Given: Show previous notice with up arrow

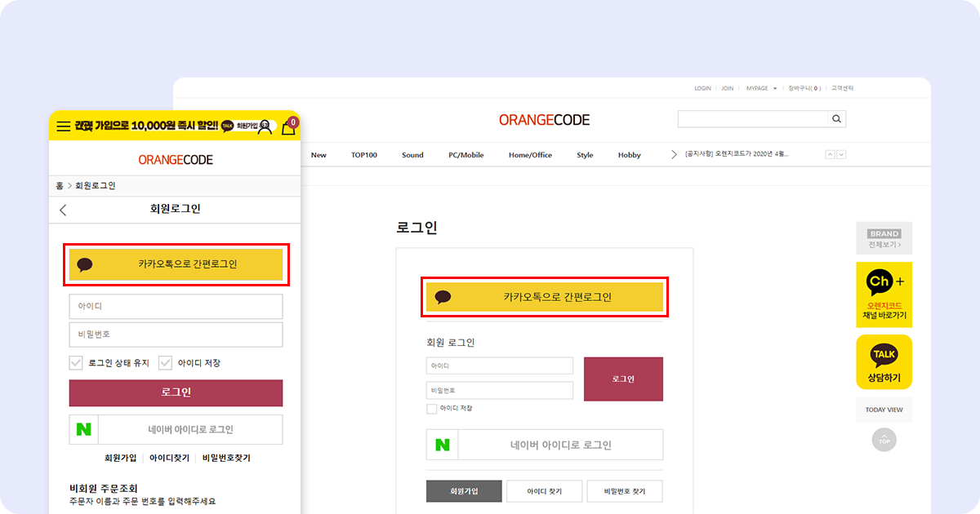Looking at the screenshot, I should (x=831, y=154).
